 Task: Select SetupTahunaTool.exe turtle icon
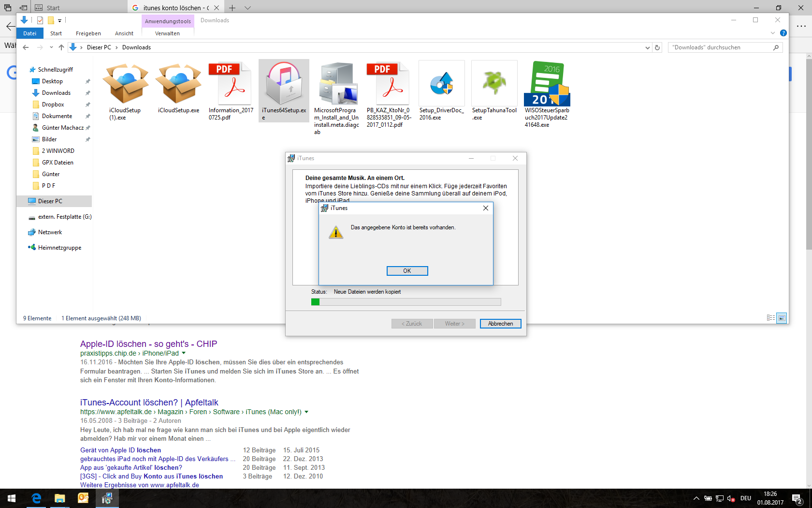point(494,84)
